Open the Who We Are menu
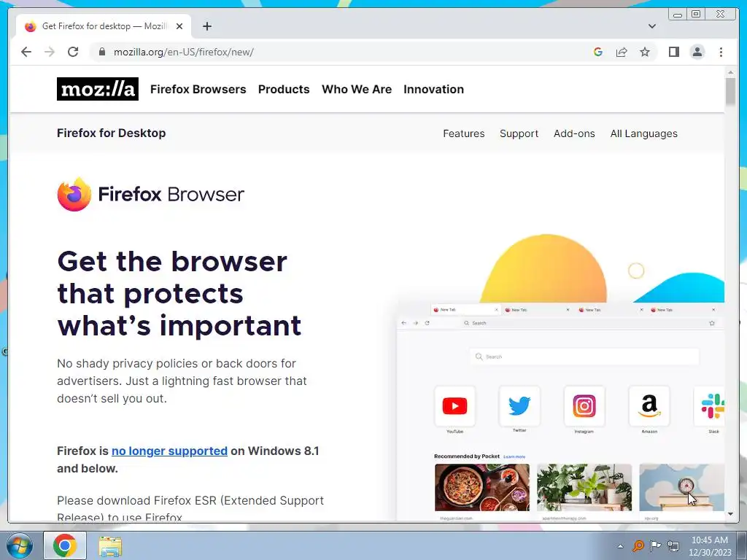This screenshot has width=747, height=560. point(357,89)
